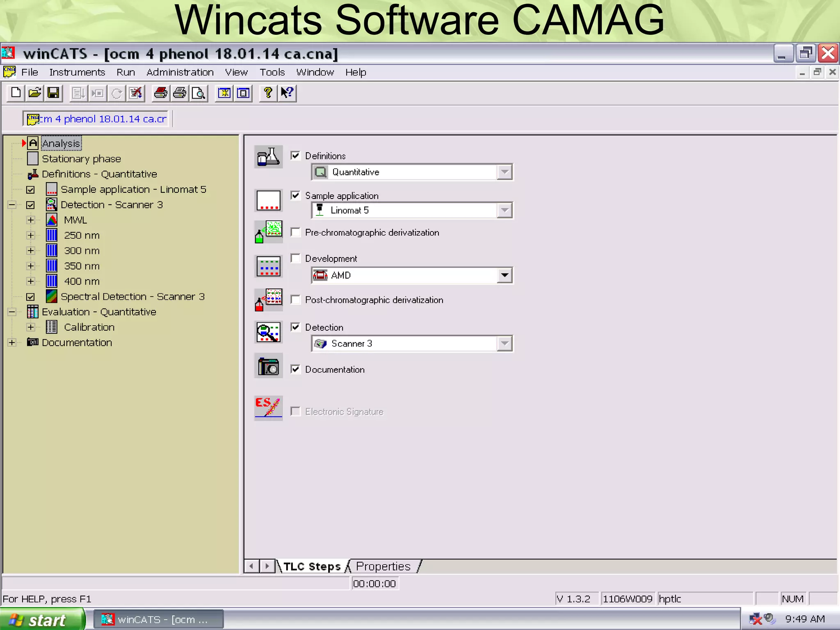Enable the Pre-chromatographic derivatization checkbox

295,232
